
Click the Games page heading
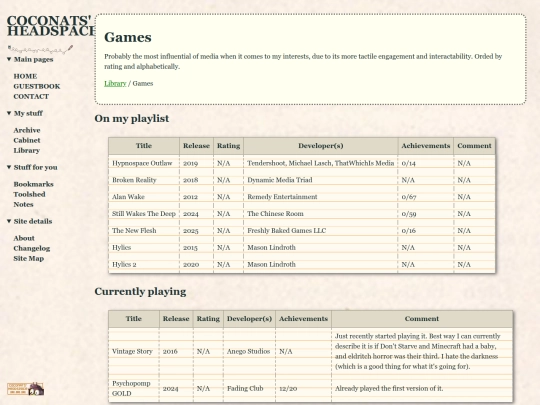click(128, 37)
